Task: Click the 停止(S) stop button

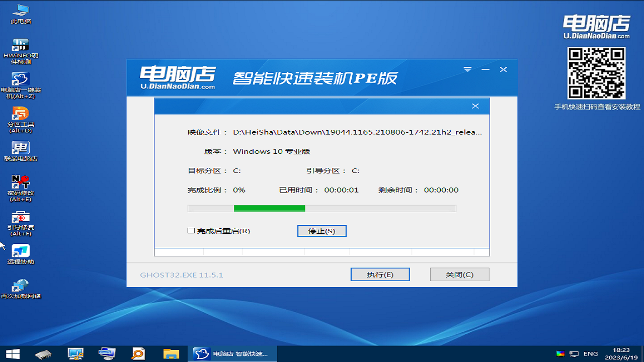Action: [x=321, y=230]
